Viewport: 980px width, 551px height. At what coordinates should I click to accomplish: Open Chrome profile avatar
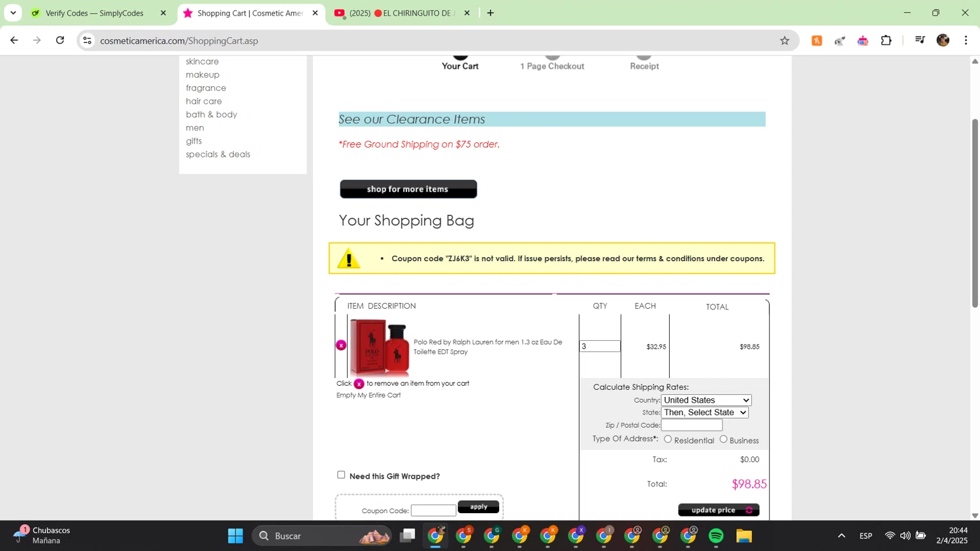[x=943, y=40]
